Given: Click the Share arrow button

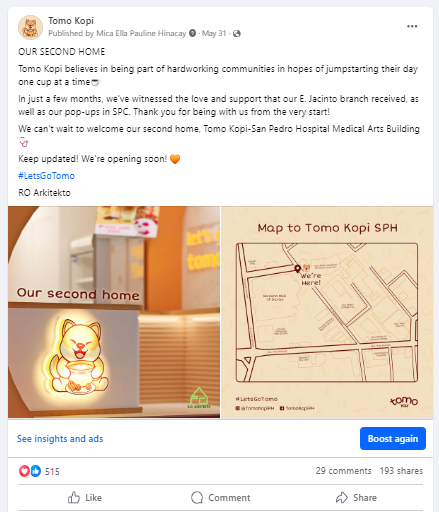Looking at the screenshot, I should pyautogui.click(x=356, y=498).
